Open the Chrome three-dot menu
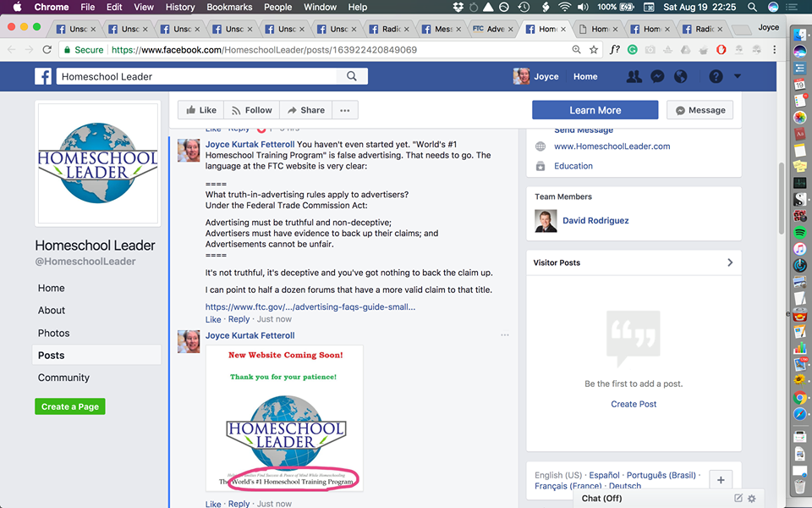This screenshot has height=508, width=812. 774,50
